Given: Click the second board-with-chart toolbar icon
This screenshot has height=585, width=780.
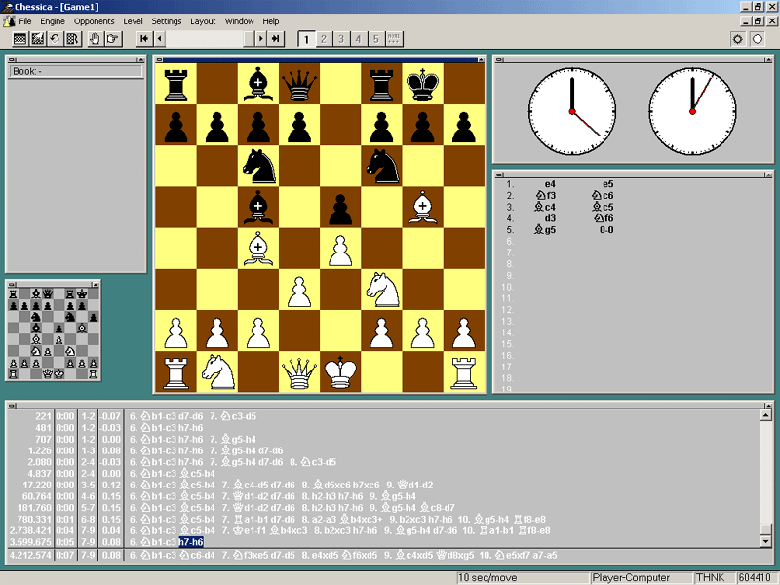Looking at the screenshot, I should (x=38, y=39).
